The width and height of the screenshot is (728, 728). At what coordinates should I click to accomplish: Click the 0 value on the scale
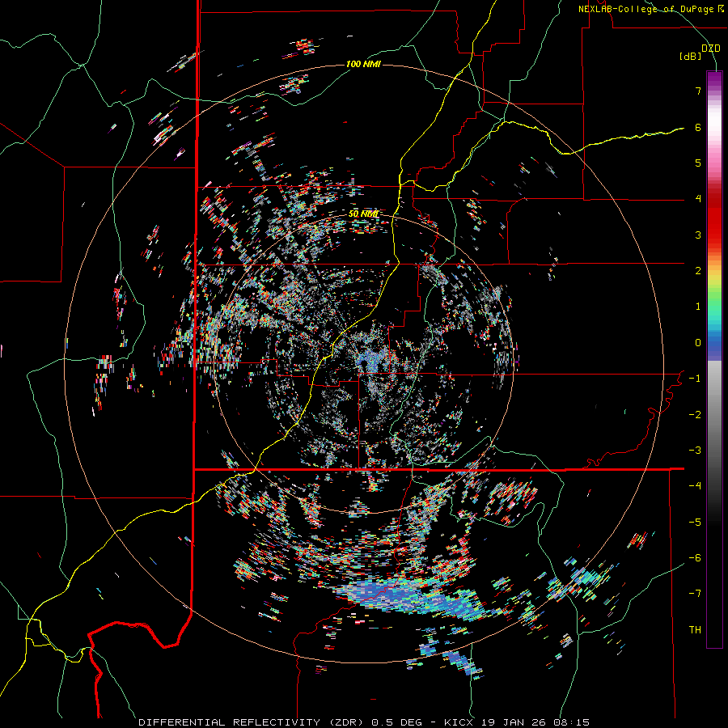698,343
